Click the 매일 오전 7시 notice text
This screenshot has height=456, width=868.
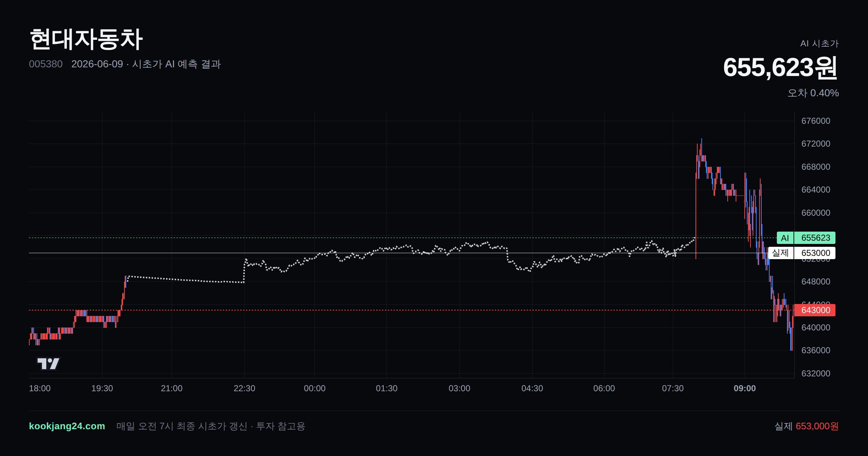[210, 426]
